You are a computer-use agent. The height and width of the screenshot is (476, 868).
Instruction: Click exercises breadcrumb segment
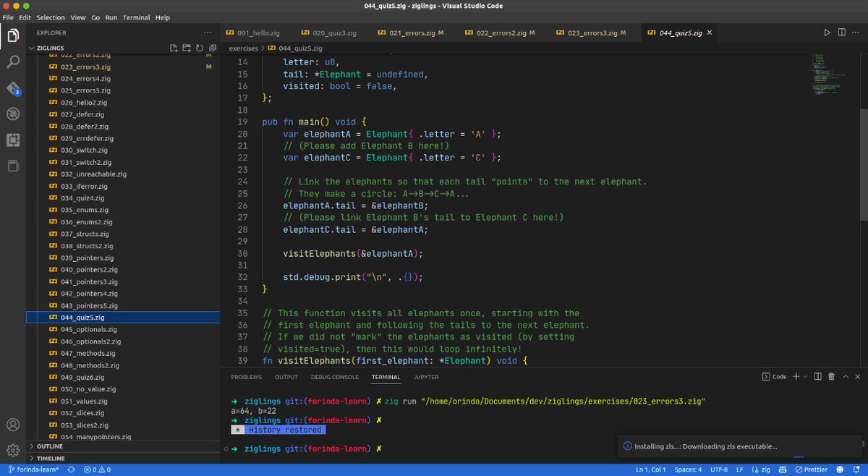(244, 48)
